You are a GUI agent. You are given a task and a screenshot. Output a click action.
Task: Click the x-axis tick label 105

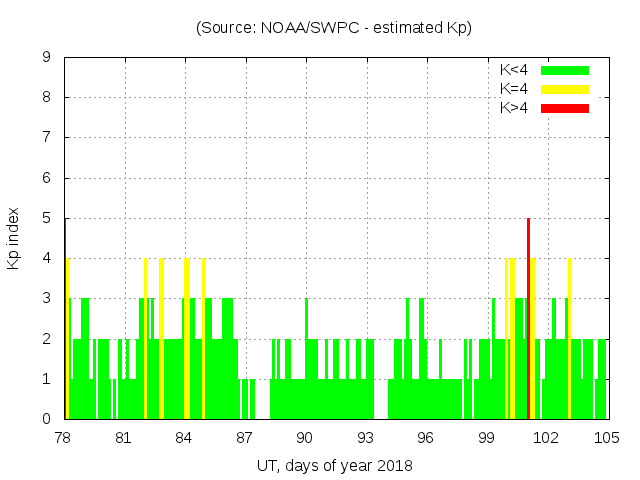[x=606, y=438]
